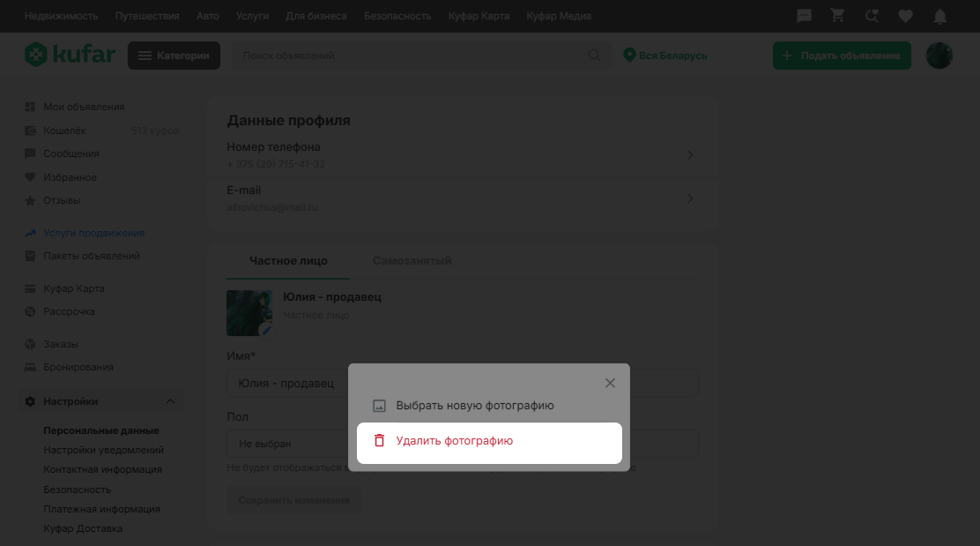Screen dimensions: 980x546
Task: Click 'Отзывы' star icon
Action: (x=30, y=201)
